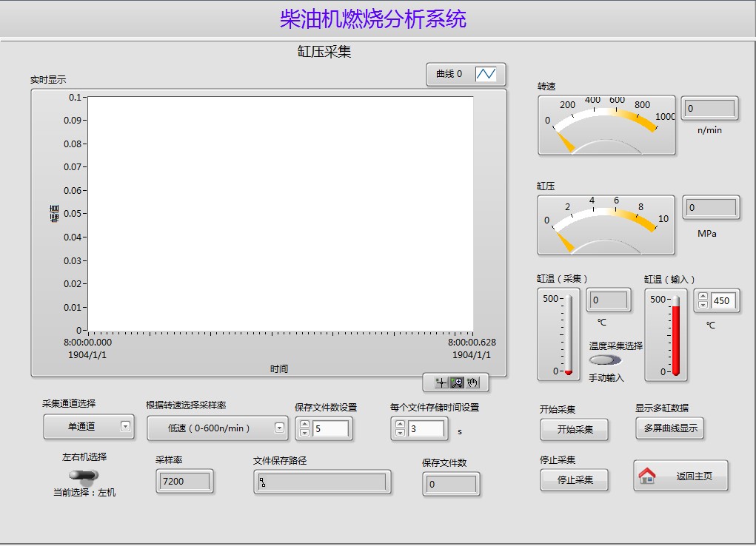This screenshot has height=546, width=756.
Task: Click the 多屏曲线显示 button
Action: click(x=670, y=428)
